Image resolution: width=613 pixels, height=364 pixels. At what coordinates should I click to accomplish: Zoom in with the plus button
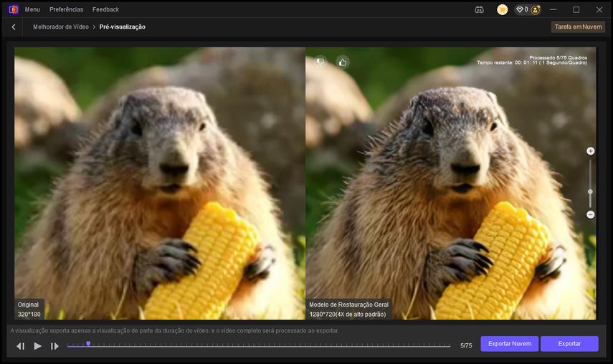(590, 150)
